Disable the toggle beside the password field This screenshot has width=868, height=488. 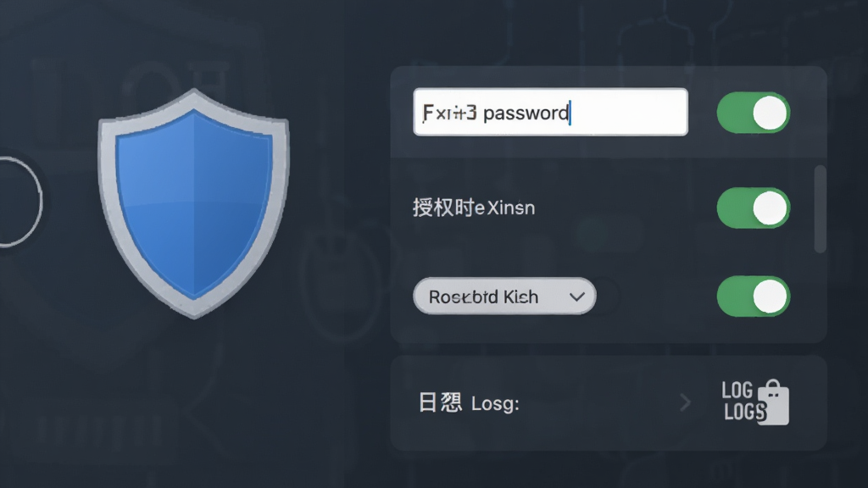[x=753, y=113]
